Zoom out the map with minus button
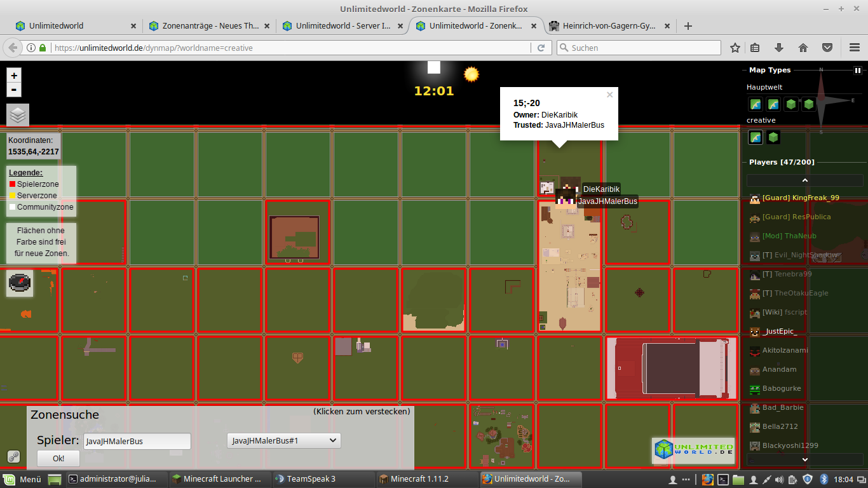 pyautogui.click(x=14, y=90)
